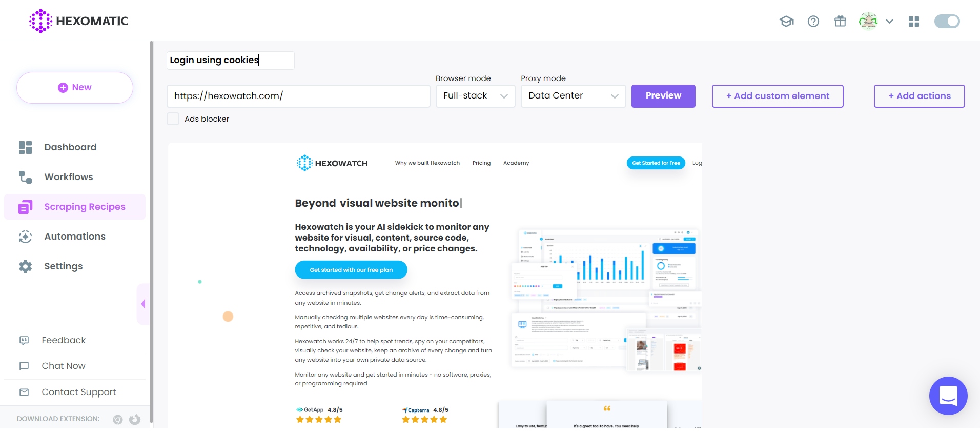980x432 pixels.
Task: Download the Chrome extension icon
Action: click(x=118, y=420)
